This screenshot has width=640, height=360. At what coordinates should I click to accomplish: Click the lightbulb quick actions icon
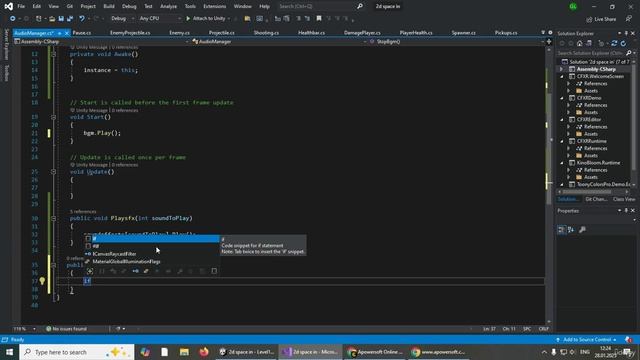[42, 281]
